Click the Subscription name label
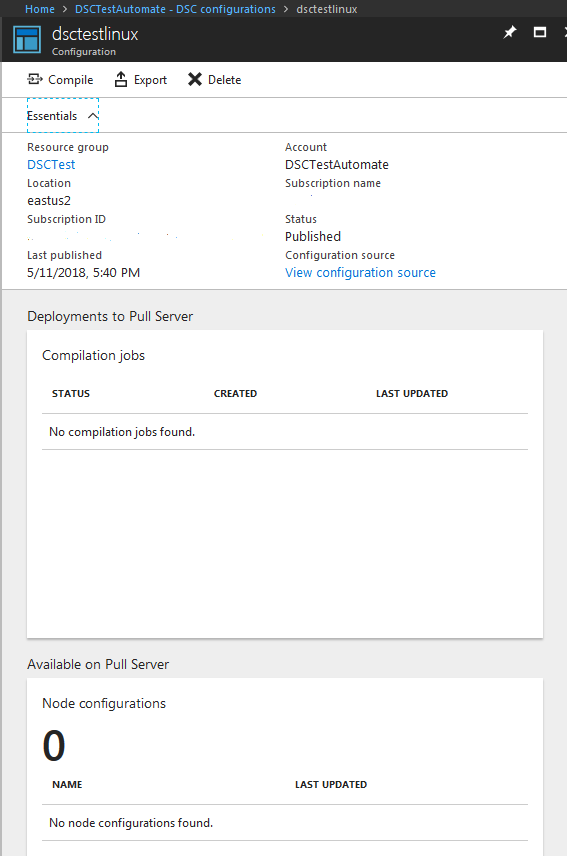 click(333, 183)
